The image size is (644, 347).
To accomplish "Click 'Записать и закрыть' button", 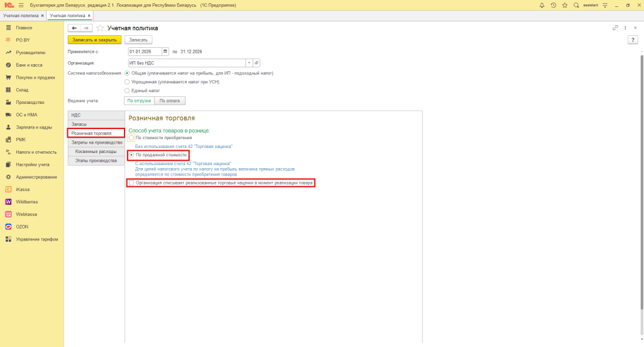I will coord(93,40).
